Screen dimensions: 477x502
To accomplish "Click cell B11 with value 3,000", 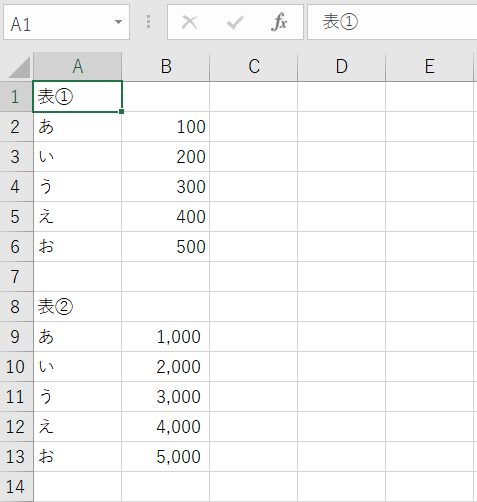I will coord(166,397).
